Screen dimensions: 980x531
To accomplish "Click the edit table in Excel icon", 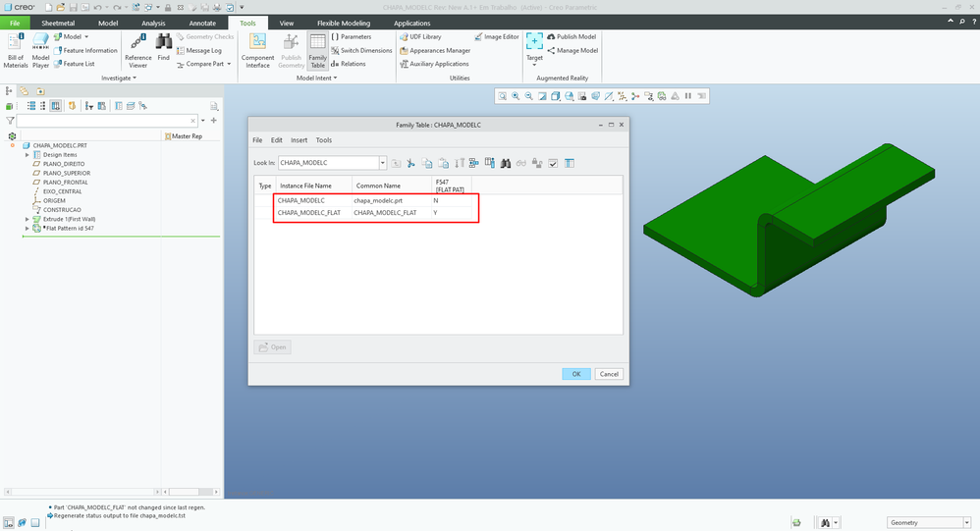I will [570, 163].
